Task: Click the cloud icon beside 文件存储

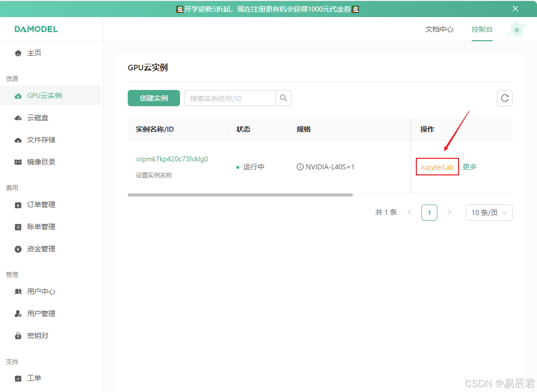Action: (x=18, y=140)
